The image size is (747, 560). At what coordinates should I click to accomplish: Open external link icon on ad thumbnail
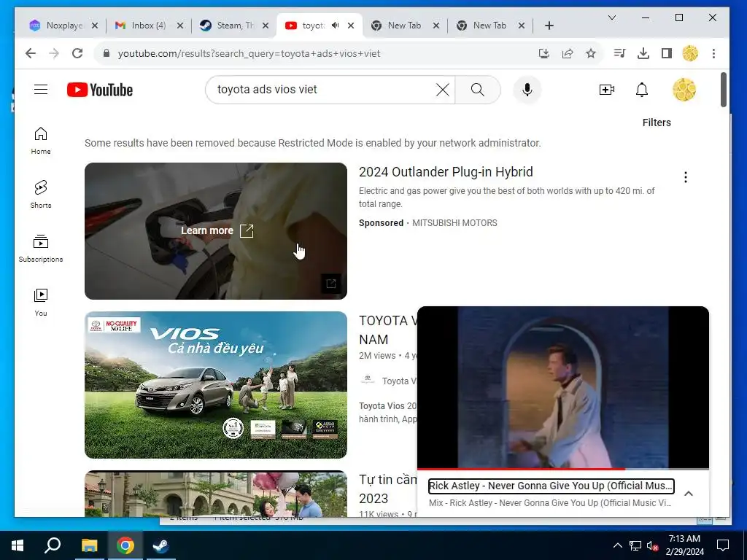330,284
